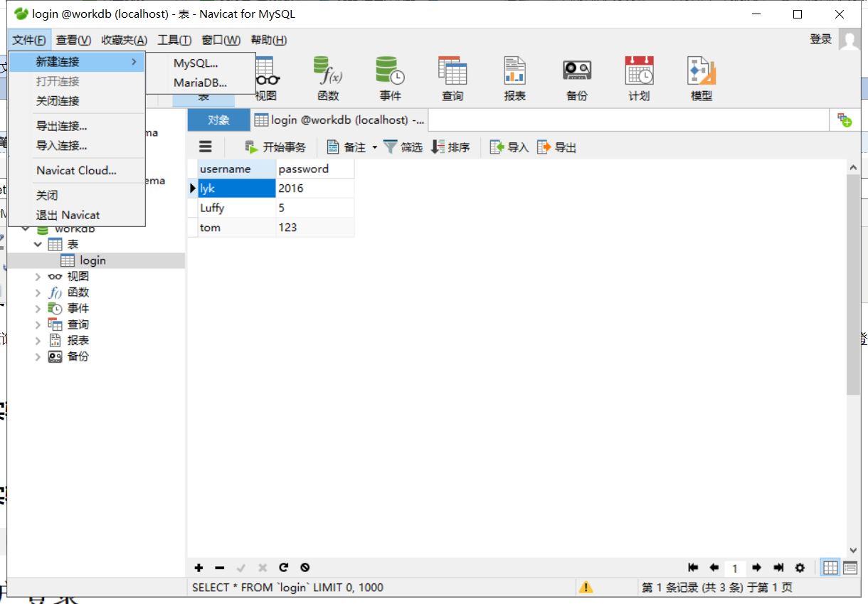Open the 帮助 (Help) menu
This screenshot has width=868, height=604.
[x=269, y=40]
